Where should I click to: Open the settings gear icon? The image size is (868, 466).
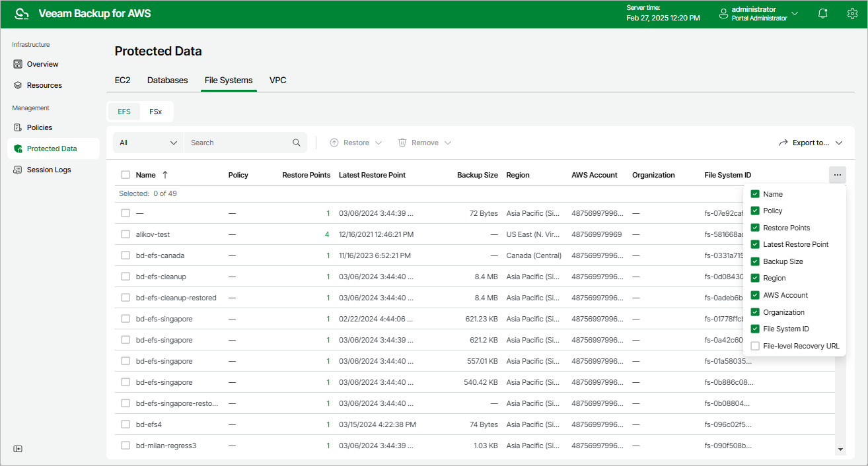coord(852,14)
